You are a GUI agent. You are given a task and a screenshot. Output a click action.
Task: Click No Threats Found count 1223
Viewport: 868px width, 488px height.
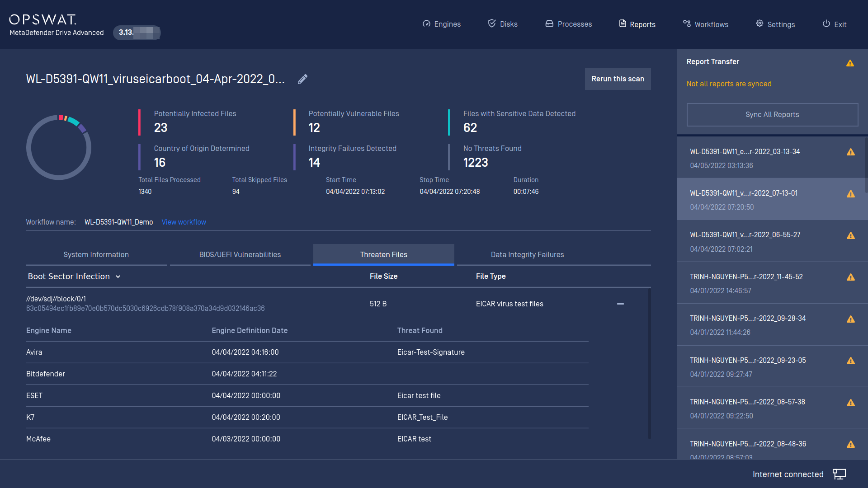[476, 163]
